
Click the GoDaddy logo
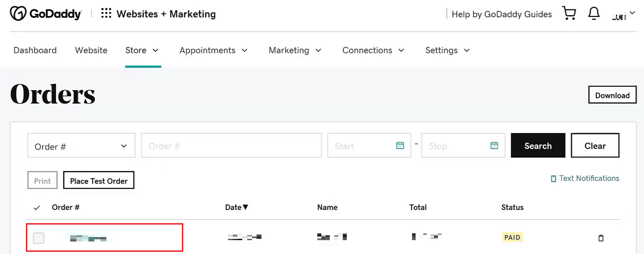click(46, 14)
